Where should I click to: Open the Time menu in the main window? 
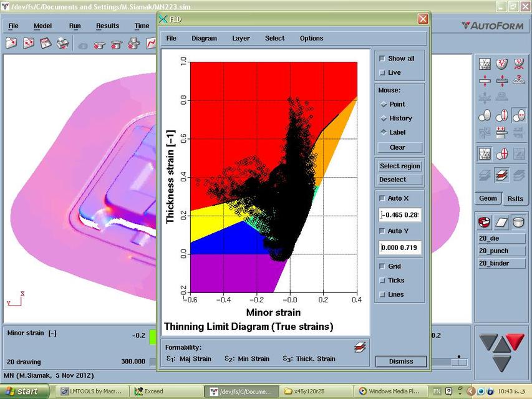pos(142,26)
